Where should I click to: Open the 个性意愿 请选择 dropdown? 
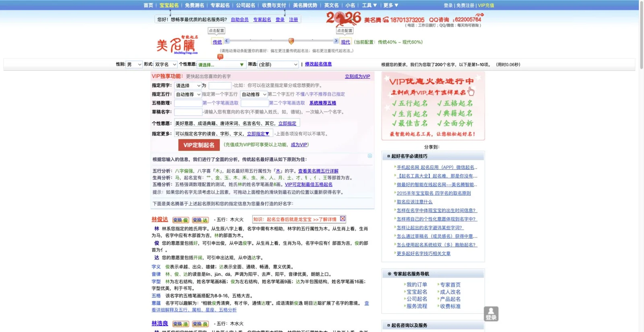tap(221, 64)
